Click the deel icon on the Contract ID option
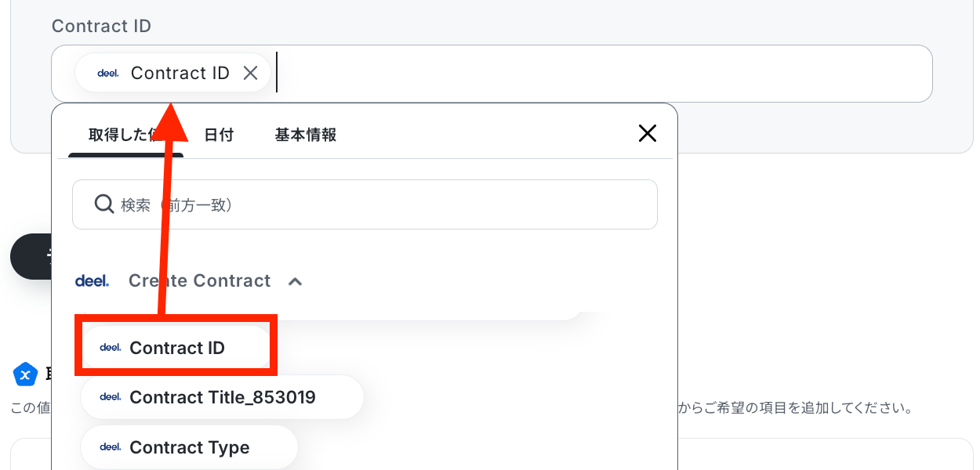Screen dimensions: 980x470 coord(111,348)
